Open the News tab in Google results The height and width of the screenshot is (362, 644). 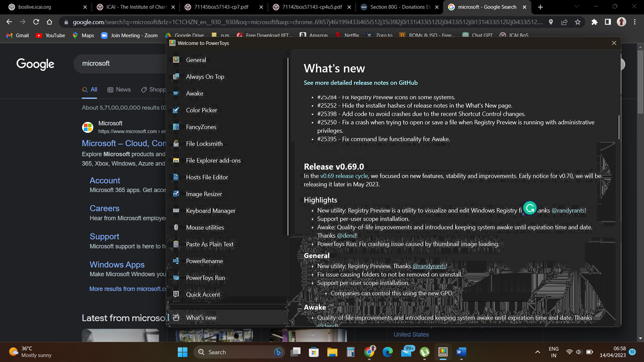coord(119,89)
